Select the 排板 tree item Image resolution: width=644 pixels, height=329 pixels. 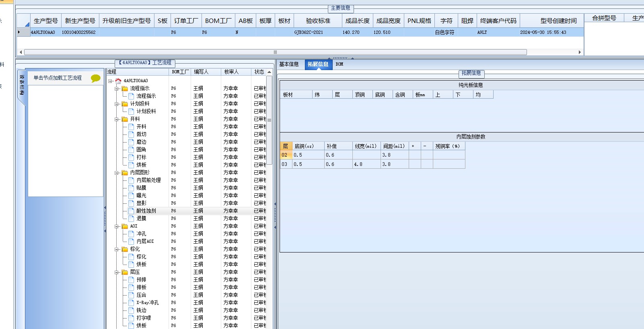(141, 287)
